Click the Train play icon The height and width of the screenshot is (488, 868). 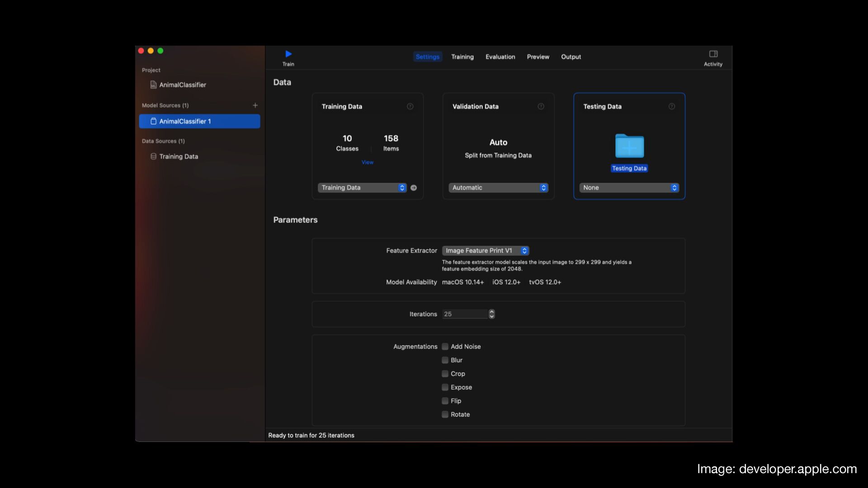288,54
